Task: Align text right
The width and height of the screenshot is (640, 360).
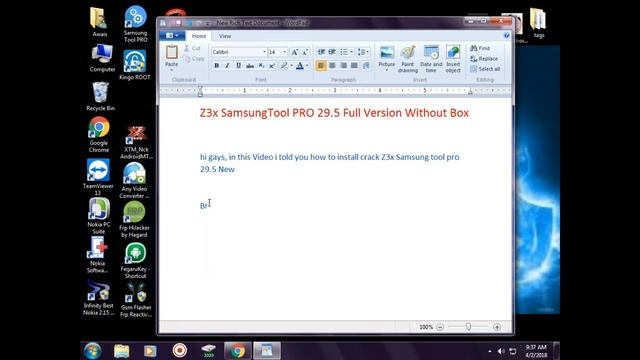Action: 343,66
